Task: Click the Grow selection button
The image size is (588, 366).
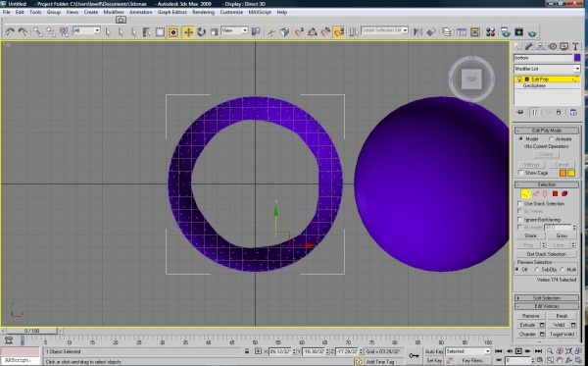Action: coord(562,235)
